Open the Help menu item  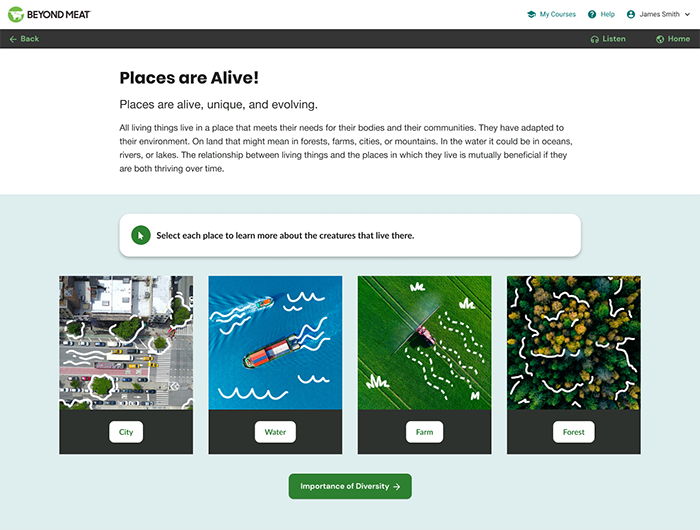click(x=608, y=14)
